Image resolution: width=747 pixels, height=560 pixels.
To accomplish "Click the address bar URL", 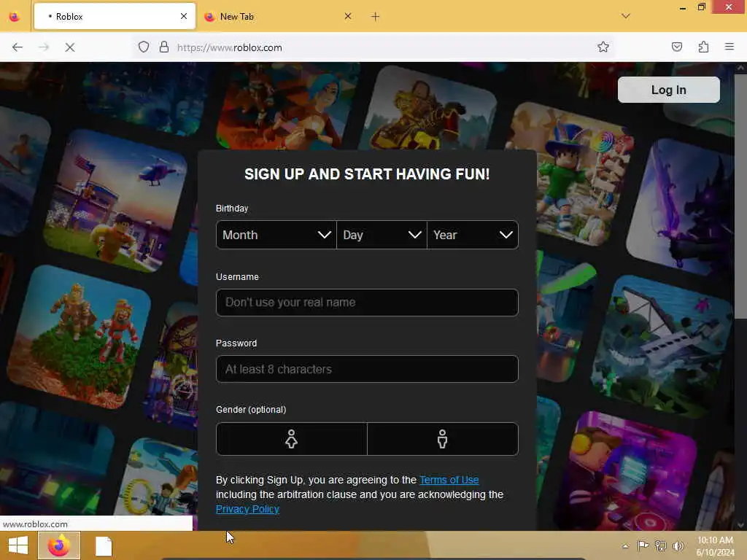I will pyautogui.click(x=230, y=47).
